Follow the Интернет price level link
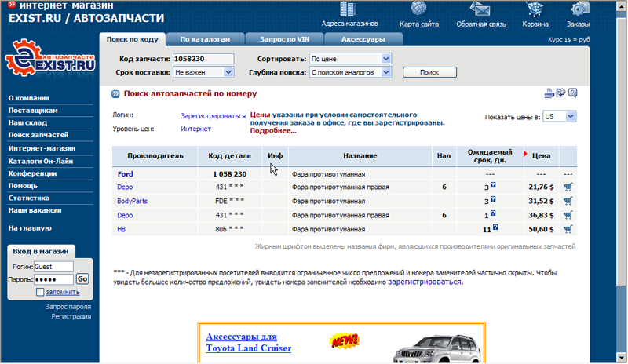628x364 pixels. click(195, 129)
